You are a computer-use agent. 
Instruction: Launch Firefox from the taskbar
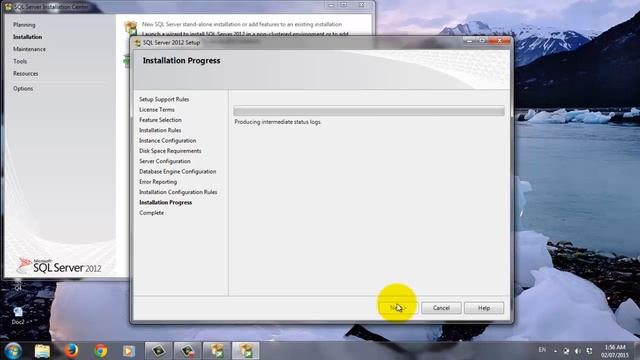click(71, 351)
